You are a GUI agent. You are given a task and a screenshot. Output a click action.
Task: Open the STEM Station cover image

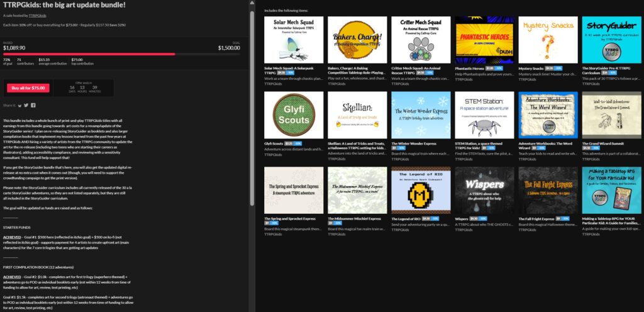point(485,115)
